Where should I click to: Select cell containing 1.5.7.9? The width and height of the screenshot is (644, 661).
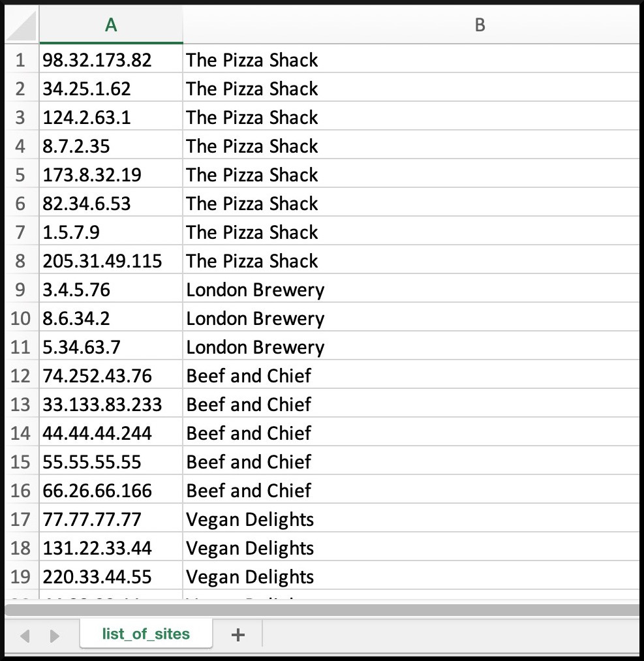[112, 232]
